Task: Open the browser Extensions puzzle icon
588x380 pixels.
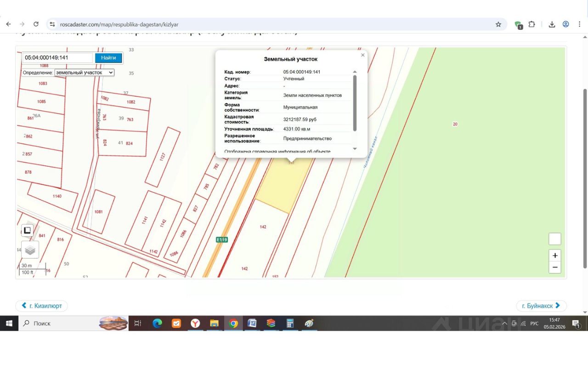Action: click(x=532, y=24)
